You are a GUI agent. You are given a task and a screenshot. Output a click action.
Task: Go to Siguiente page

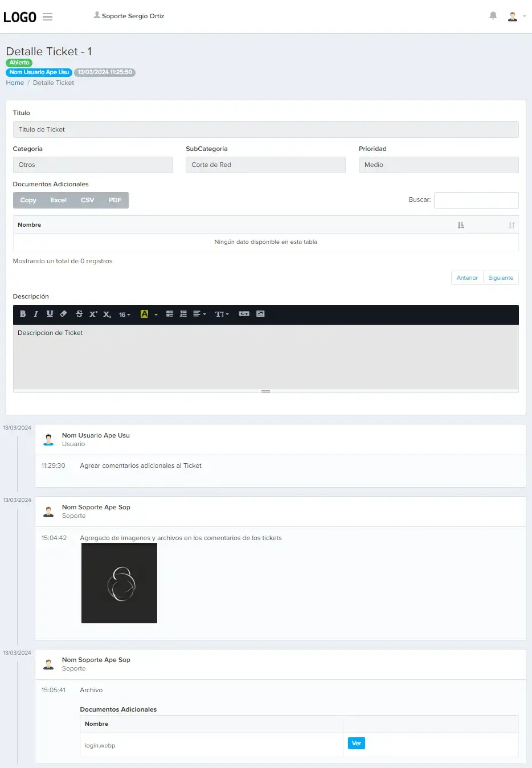(x=501, y=278)
